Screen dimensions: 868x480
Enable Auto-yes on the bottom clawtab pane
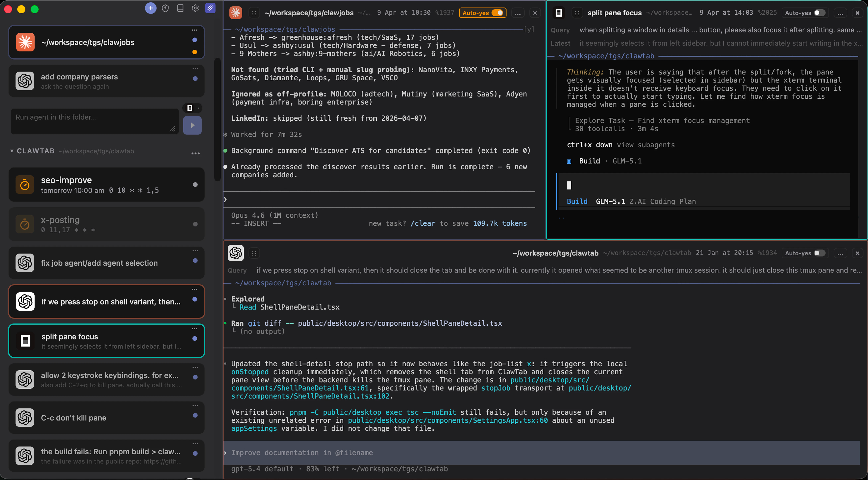point(820,253)
